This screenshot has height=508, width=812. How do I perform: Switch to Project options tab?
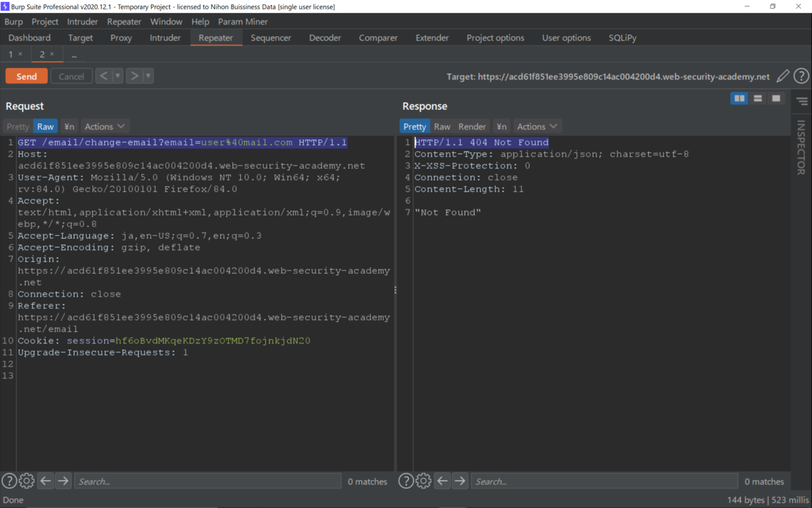tap(495, 38)
